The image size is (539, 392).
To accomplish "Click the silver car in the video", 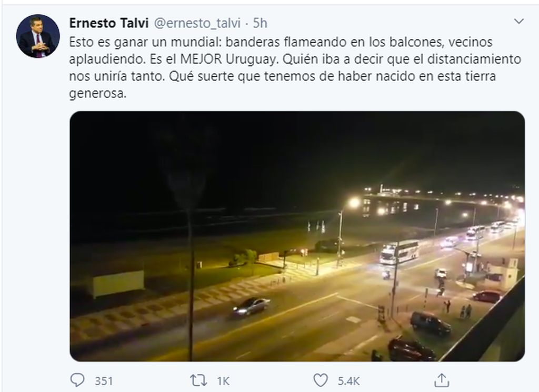I will (252, 306).
